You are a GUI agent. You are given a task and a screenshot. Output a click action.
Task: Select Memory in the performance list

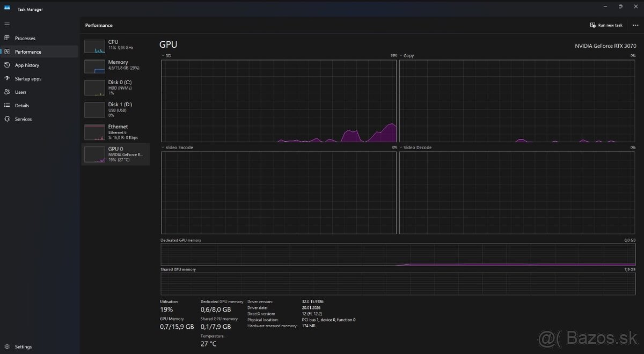coord(115,65)
